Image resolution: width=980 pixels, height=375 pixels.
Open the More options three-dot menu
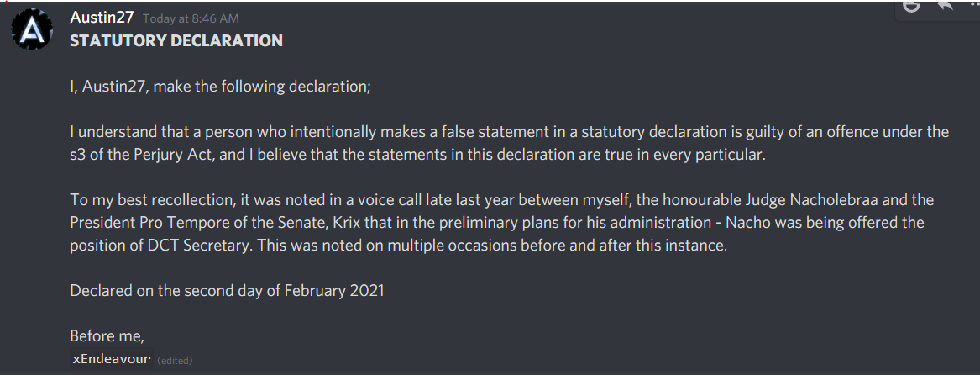pyautogui.click(x=973, y=5)
